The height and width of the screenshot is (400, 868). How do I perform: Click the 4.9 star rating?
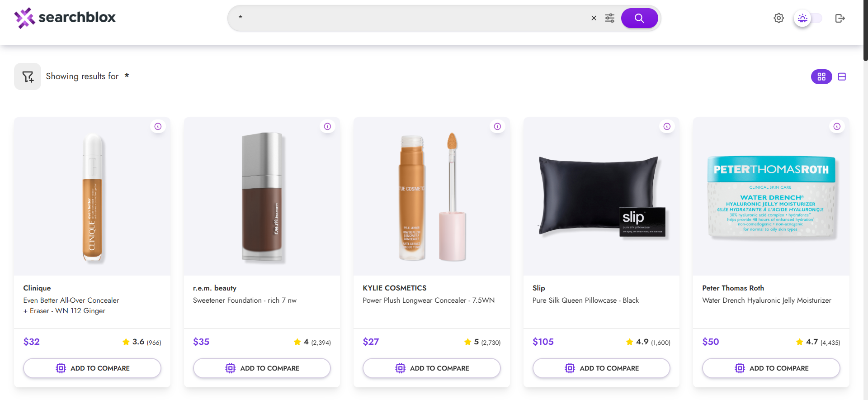click(648, 342)
